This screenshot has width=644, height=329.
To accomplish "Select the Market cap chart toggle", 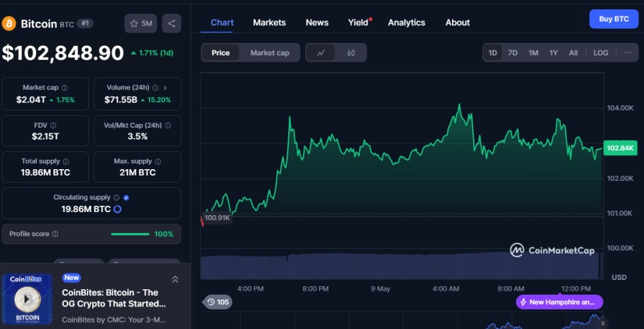I will pyautogui.click(x=270, y=52).
